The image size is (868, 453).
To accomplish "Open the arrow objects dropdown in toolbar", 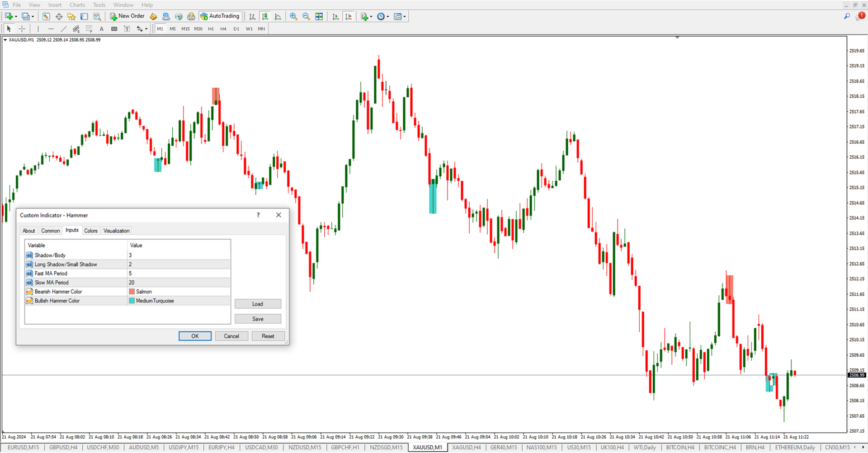I will point(146,28).
